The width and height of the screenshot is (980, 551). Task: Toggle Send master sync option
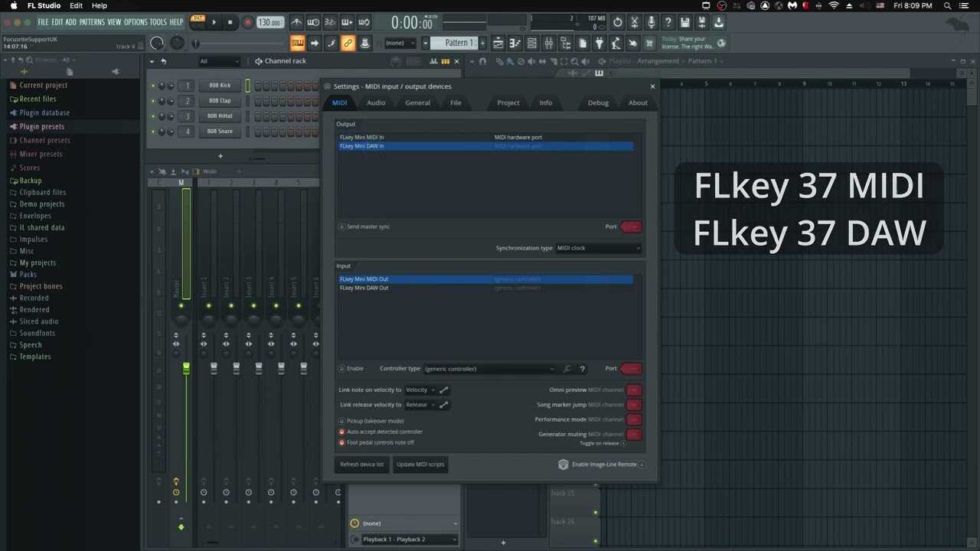point(341,227)
